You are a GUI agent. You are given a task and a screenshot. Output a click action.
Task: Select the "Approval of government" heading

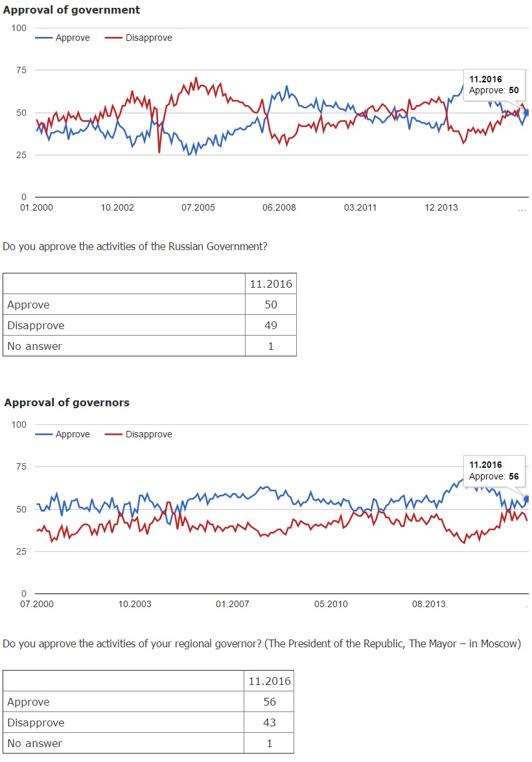coord(72,10)
